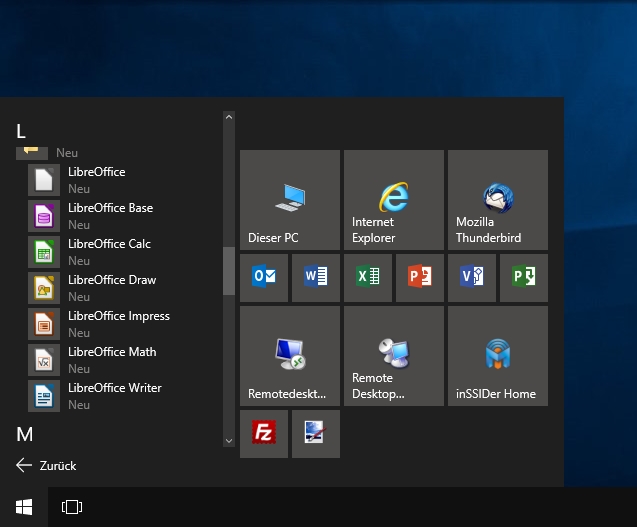Open the Mozilla Thunderbird tile

tap(498, 200)
